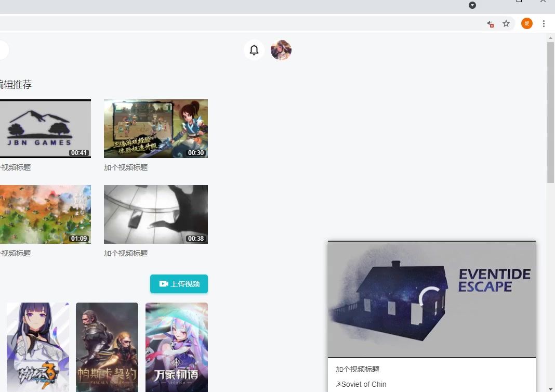Click the dark circular dropdown arrow in title bar
Viewport: 555px width, 392px height.
pyautogui.click(x=472, y=5)
